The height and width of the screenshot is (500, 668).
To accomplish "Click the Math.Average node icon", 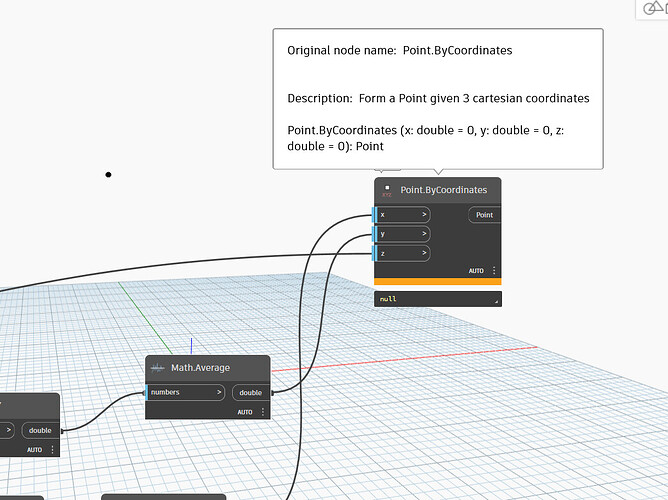I will coord(158,368).
